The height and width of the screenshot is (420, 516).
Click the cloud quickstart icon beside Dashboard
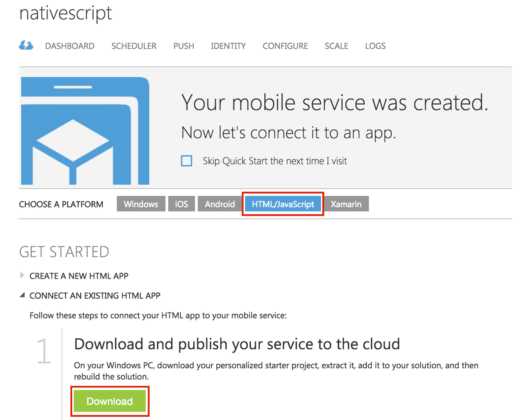coord(25,46)
